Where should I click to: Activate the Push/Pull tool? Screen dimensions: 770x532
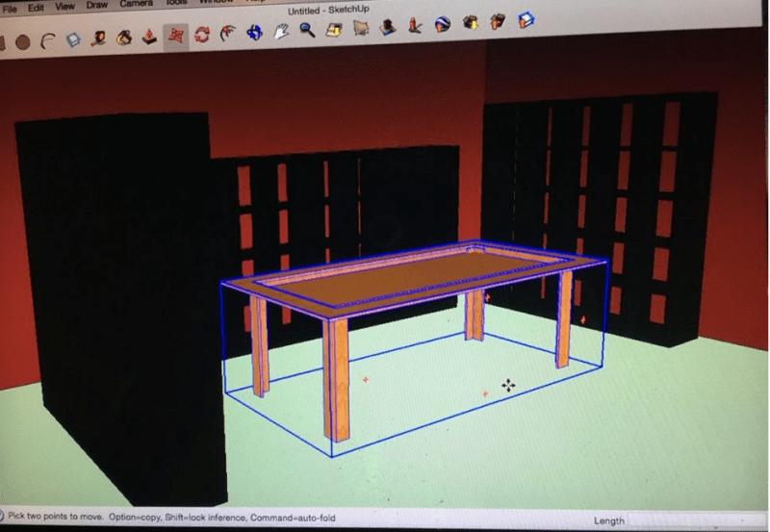coord(149,38)
